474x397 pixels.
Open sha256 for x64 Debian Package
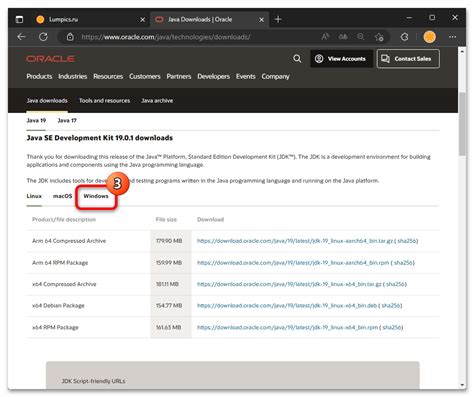[x=390, y=306]
